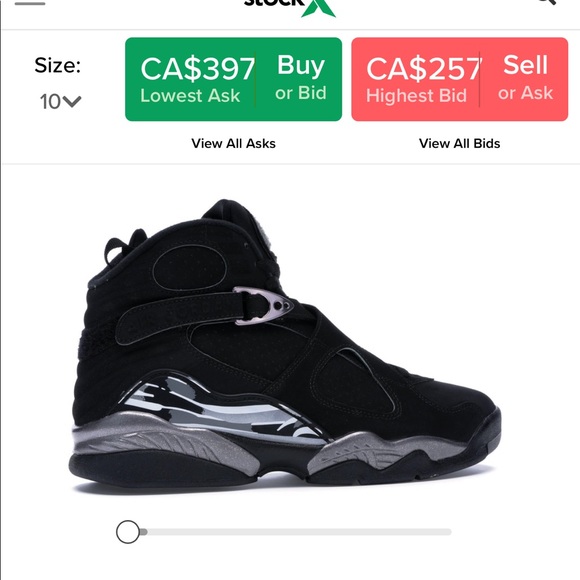Click the StockX logo
This screenshot has width=580, height=580.
[290, 7]
